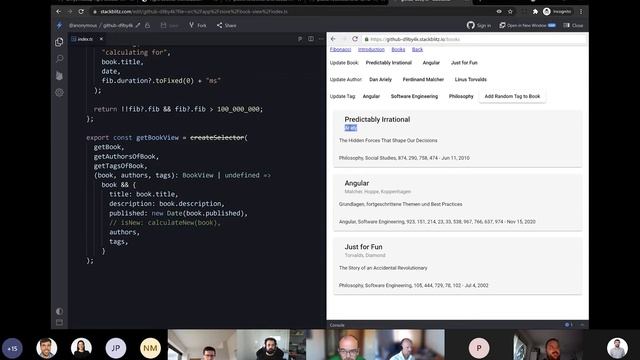Screen dimensions: 640x360
Task: Click the Chrome extensions puzzle icon
Action: coord(535,11)
